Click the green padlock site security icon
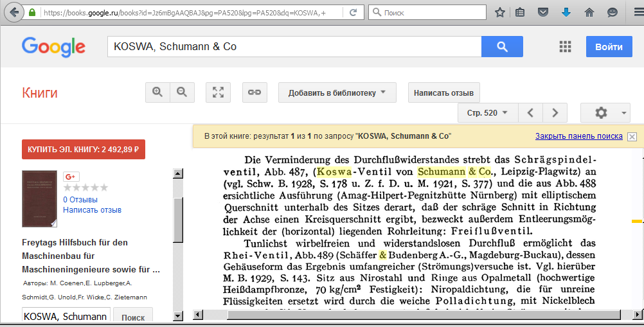Screen dimensions: 644x327 (32, 13)
